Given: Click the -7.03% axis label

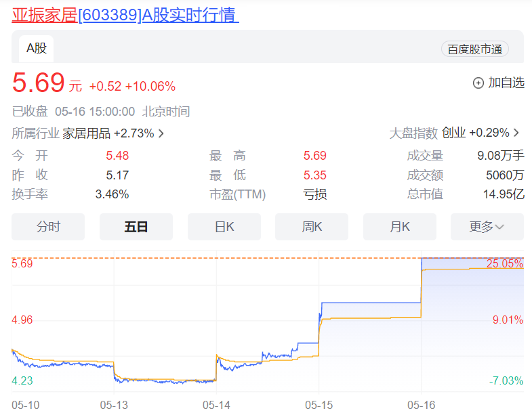Looking at the screenshot, I should coord(506,380).
